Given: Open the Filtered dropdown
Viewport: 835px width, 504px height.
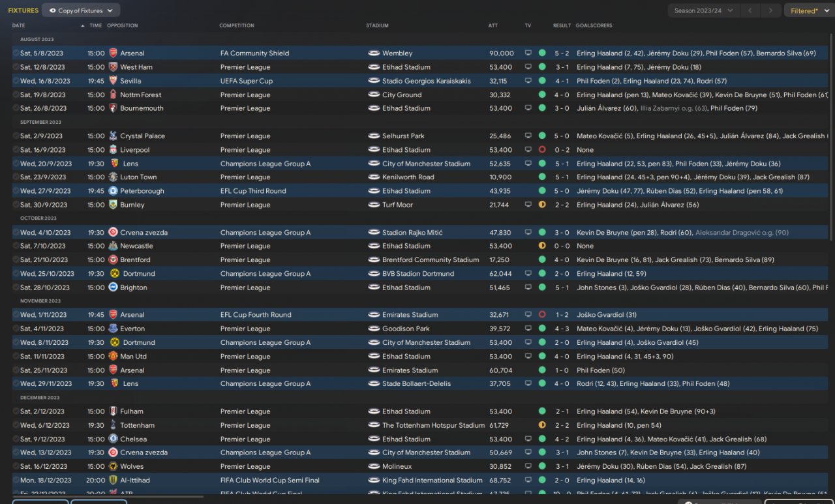Looking at the screenshot, I should 808,10.
